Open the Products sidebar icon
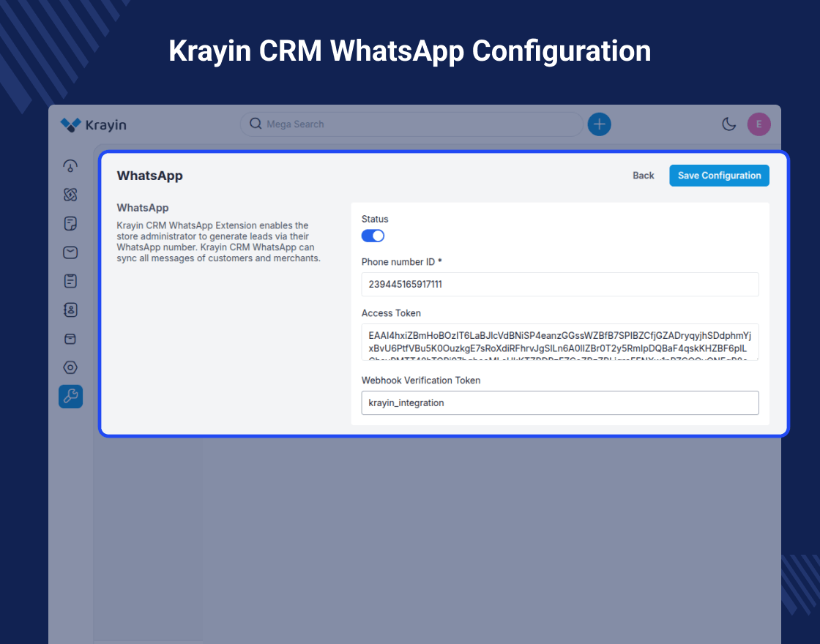The width and height of the screenshot is (820, 644). (70, 339)
